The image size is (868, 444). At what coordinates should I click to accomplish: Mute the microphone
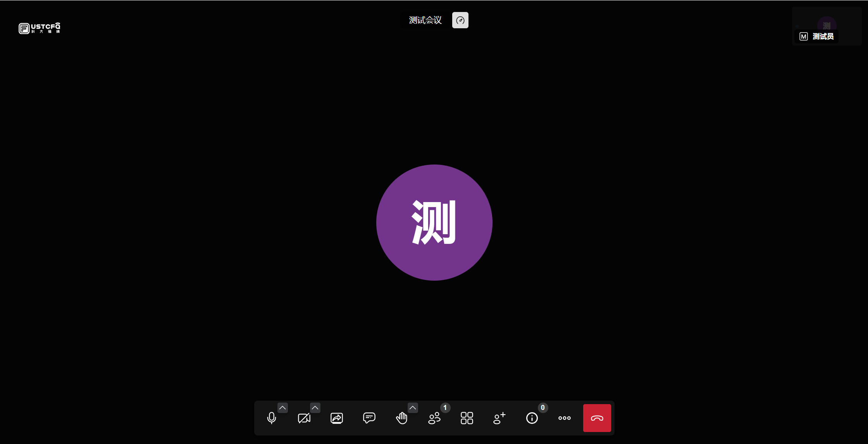click(272, 418)
